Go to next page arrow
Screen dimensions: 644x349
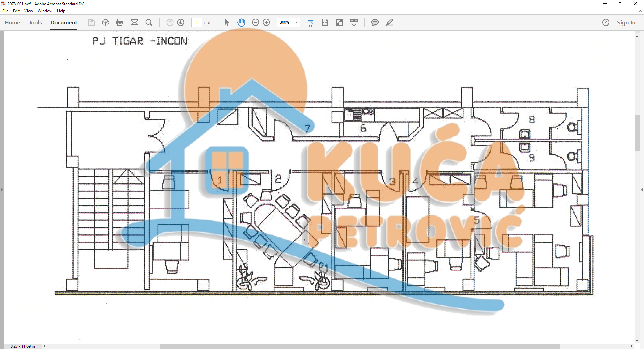coord(181,22)
